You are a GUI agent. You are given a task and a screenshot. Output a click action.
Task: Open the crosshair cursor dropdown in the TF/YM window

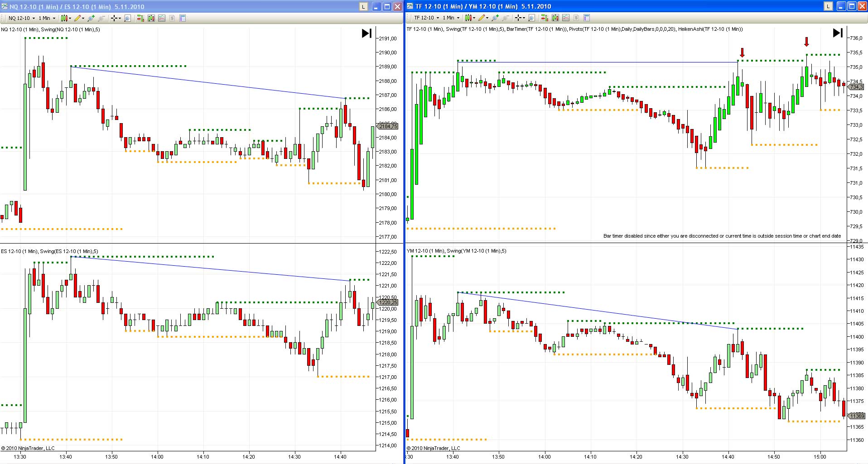click(520, 18)
